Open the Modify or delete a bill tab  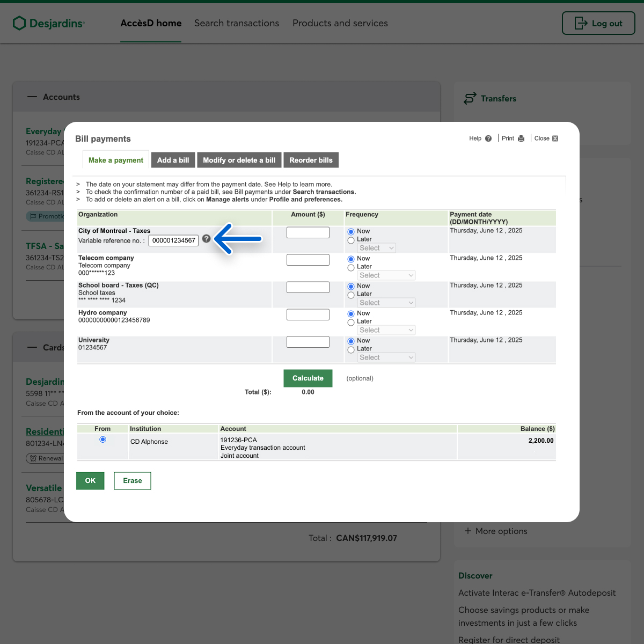pos(239,160)
